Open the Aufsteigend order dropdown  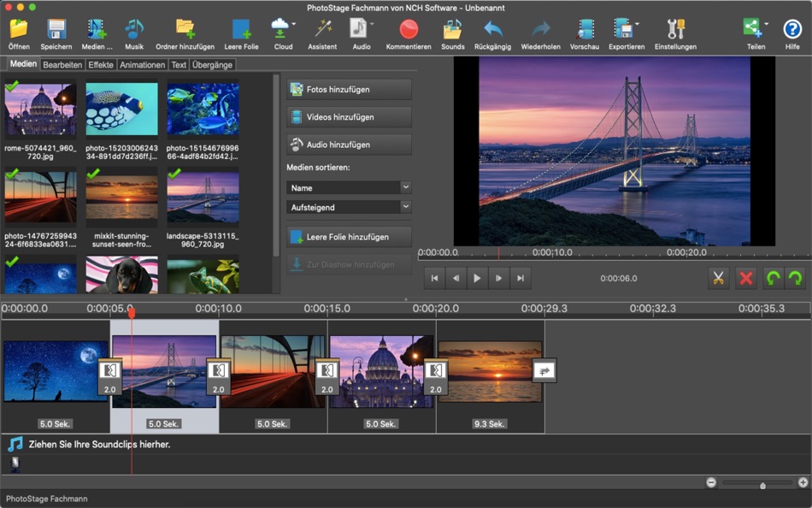click(x=349, y=207)
